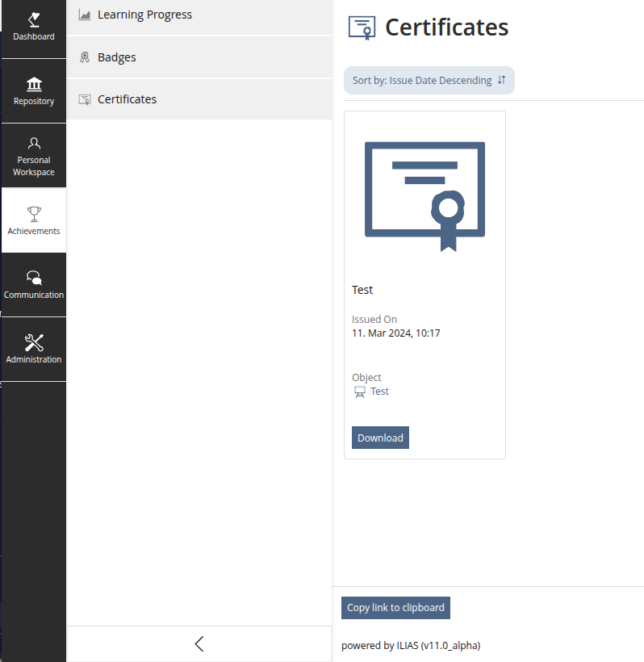Open Communication speech bubble icon

[x=34, y=278]
